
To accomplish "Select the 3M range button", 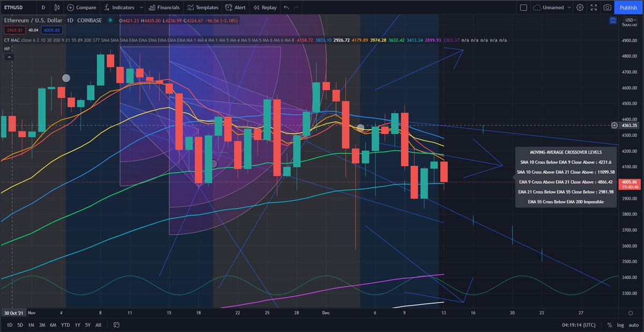I will click(42, 324).
